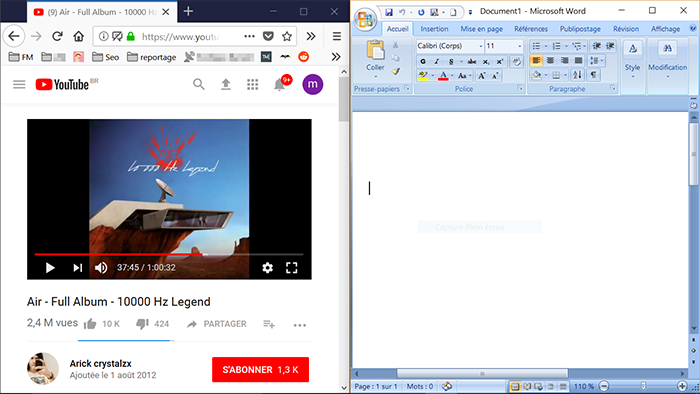700x394 pixels.
Task: Switch to the Mise en page tab
Action: 481,29
